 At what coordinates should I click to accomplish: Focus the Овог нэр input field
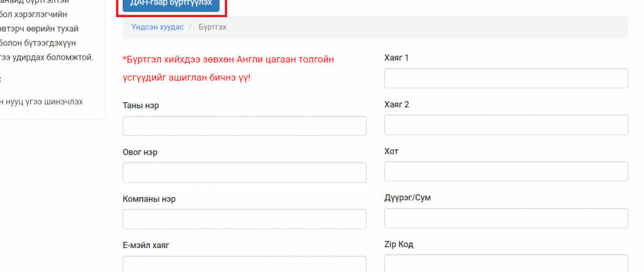tap(244, 173)
